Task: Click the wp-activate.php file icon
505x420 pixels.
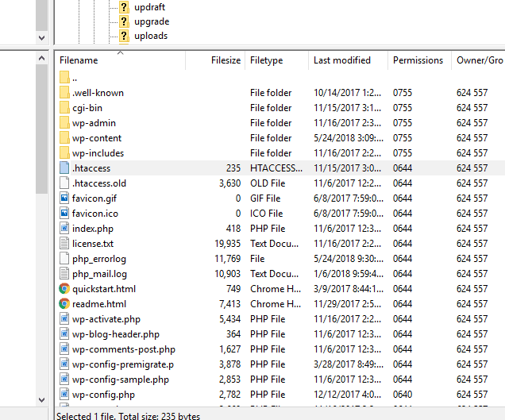Action: [64, 319]
